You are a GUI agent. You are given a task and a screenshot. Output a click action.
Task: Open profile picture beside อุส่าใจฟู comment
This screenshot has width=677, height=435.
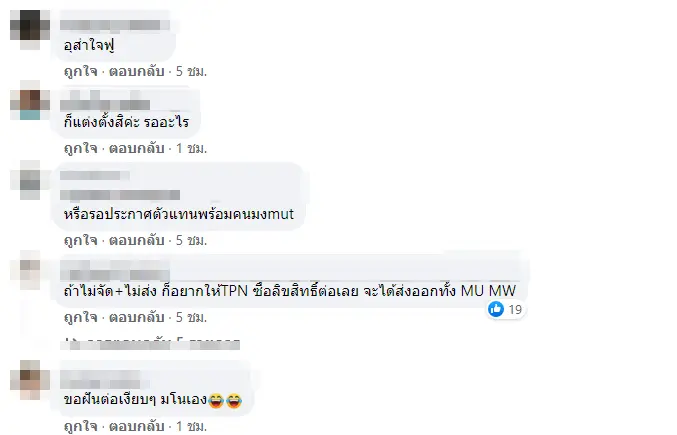[x=30, y=29]
